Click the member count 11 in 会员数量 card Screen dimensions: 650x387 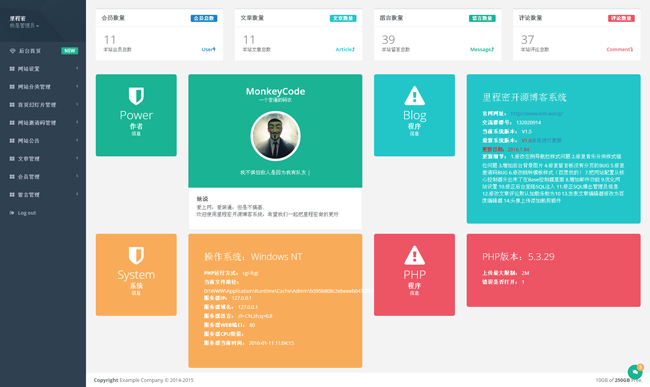point(109,40)
